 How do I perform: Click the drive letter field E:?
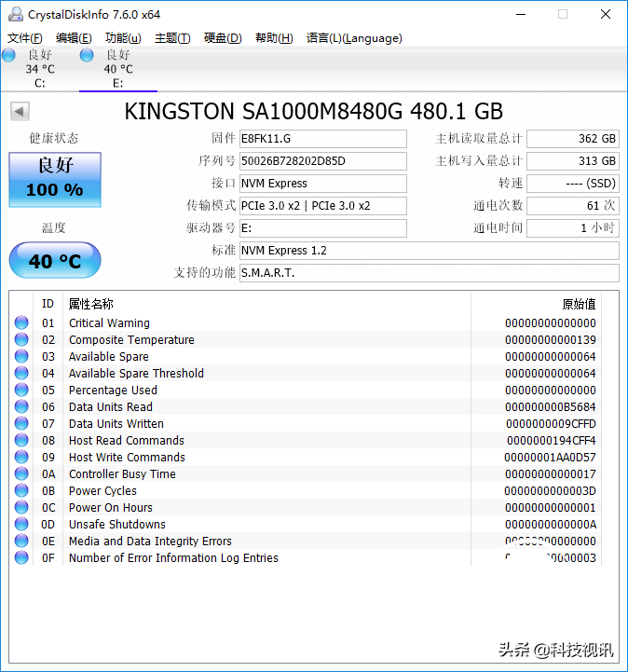pos(323,228)
